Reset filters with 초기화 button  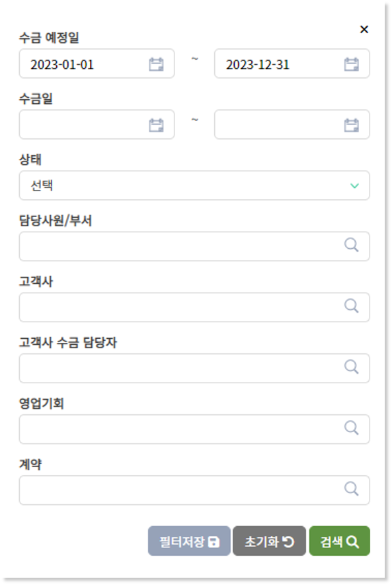click(x=269, y=541)
